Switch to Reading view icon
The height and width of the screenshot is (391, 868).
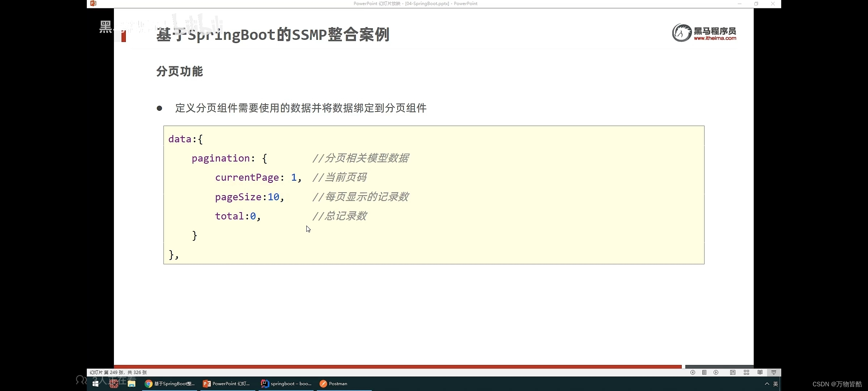(760, 372)
